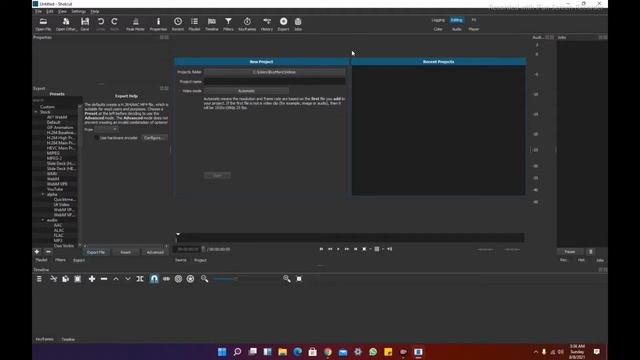Viewport: 640px width, 360px height.
Task: Click the Configure button for hardware encoder
Action: tap(154, 138)
